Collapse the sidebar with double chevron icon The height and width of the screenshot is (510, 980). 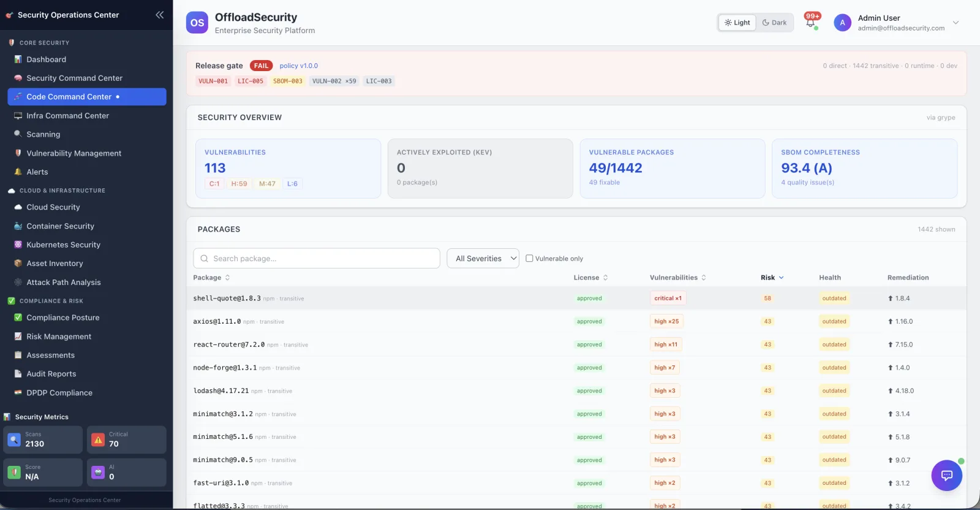click(160, 15)
